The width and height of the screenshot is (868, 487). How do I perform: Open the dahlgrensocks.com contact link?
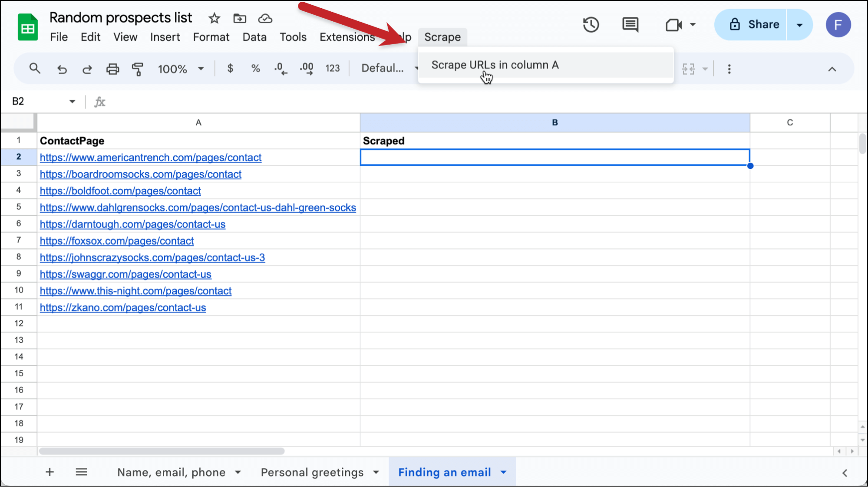click(198, 208)
